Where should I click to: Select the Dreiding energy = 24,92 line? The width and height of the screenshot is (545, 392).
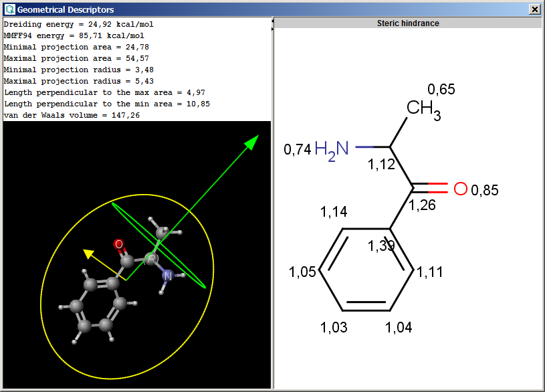click(x=78, y=24)
